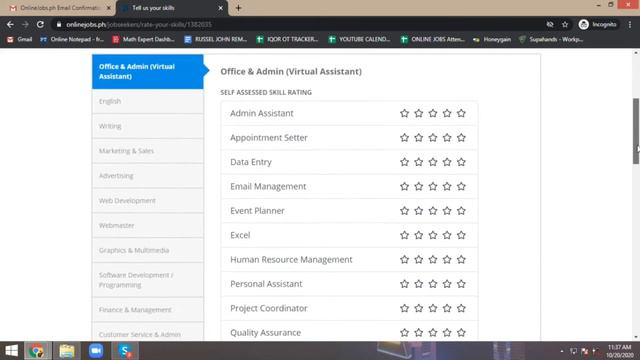Rate Quality Assurance with fifth star
640x360 pixels.
461,333
